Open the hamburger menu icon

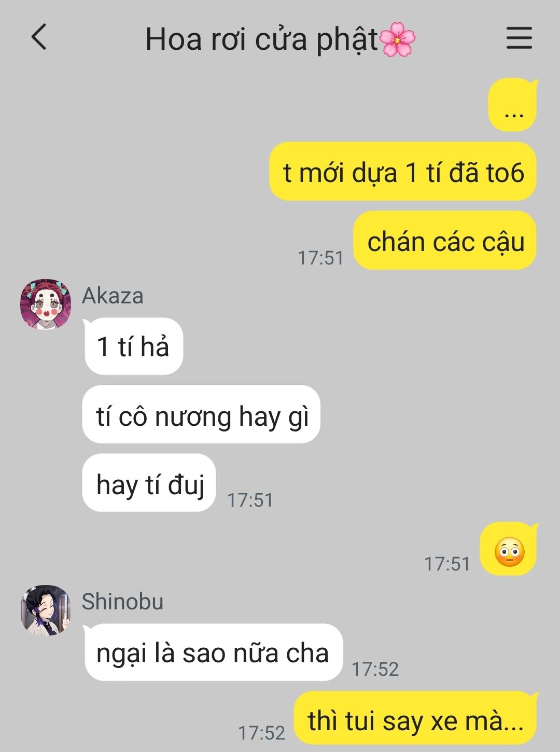click(519, 38)
